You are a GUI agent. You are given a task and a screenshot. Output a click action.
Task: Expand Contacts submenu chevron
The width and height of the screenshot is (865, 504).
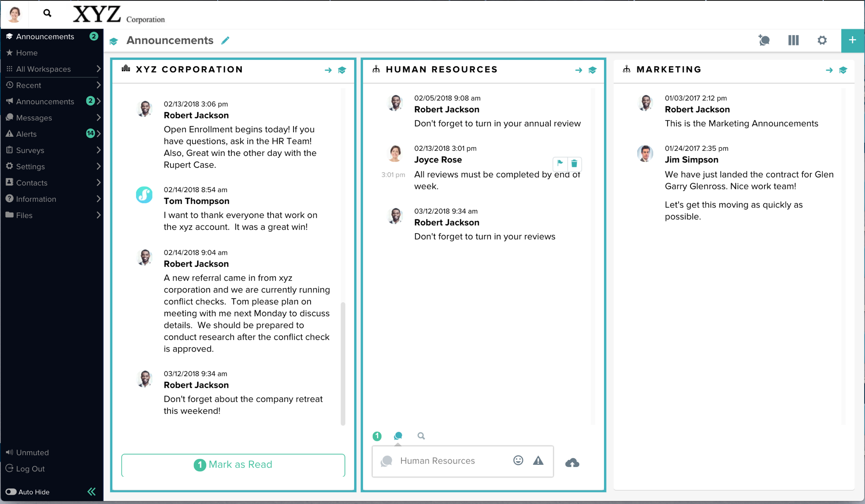98,182
